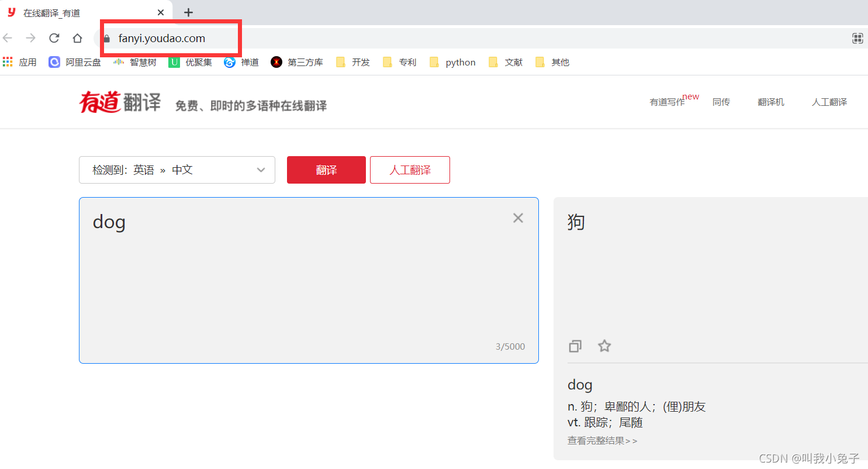Screen dimensions: 868x469
Task: Open the 有道写作 nav link
Action: (667, 102)
